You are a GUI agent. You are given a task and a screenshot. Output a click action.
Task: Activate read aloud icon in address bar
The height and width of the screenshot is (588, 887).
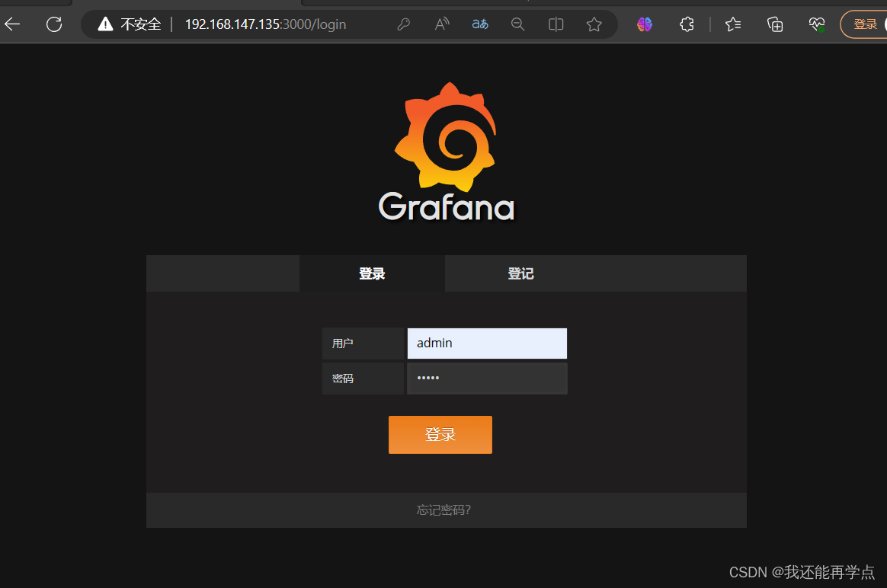pyautogui.click(x=442, y=24)
